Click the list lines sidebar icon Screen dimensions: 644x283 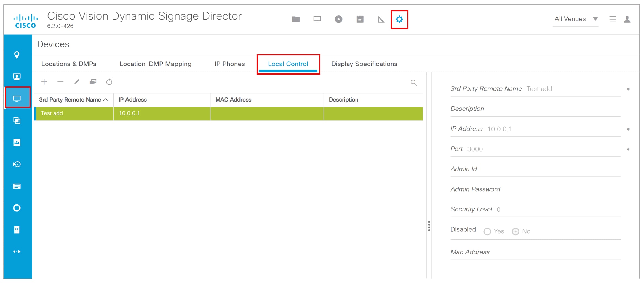[x=17, y=186]
